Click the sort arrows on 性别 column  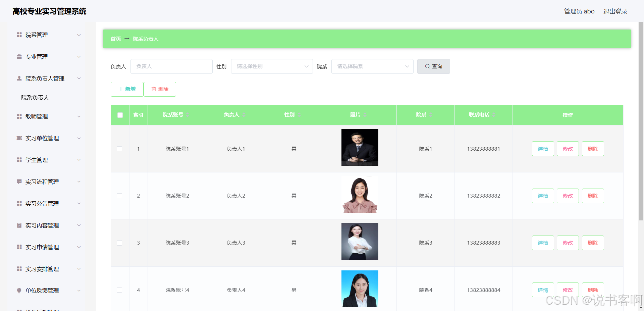[x=299, y=115]
